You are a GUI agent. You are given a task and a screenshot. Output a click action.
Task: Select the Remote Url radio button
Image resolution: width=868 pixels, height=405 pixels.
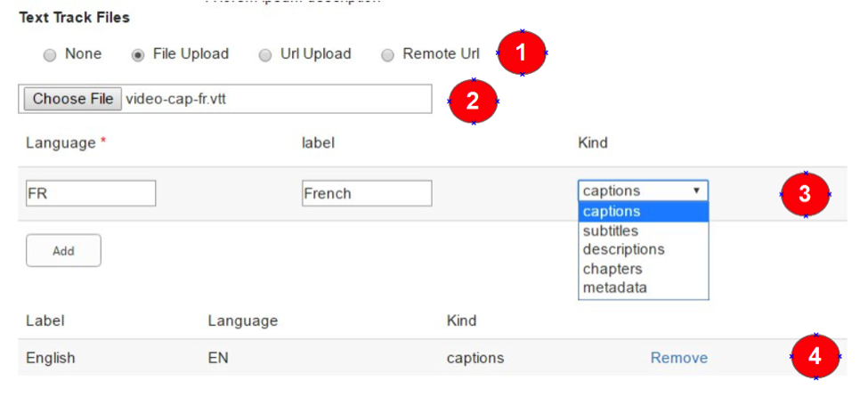point(387,55)
